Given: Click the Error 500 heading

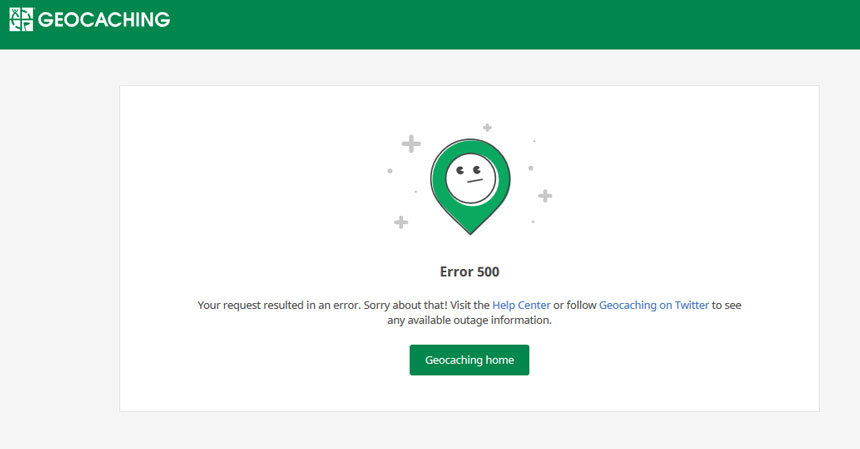Looking at the screenshot, I should (x=469, y=271).
